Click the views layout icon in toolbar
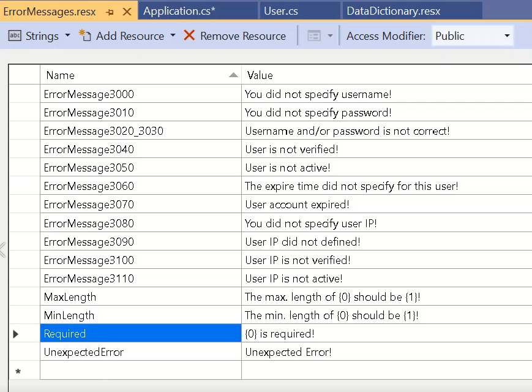 [x=314, y=36]
